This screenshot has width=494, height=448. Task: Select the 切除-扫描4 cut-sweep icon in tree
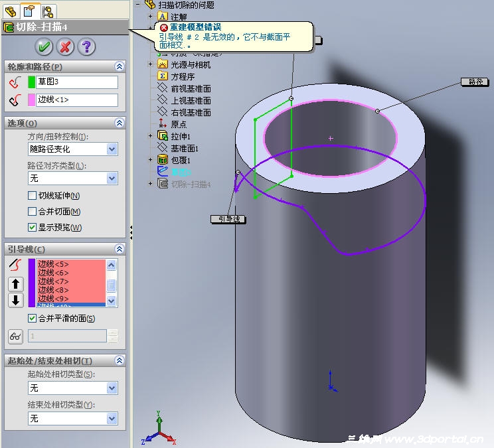pyautogui.click(x=163, y=183)
